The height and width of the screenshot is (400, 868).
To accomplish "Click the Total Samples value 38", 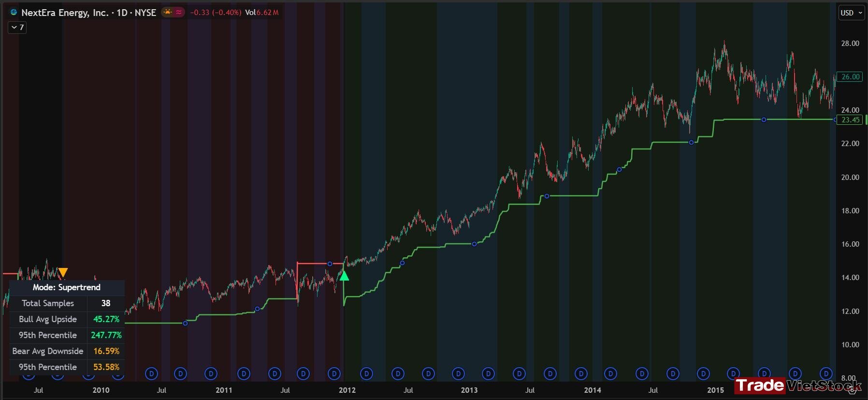I will tap(106, 303).
